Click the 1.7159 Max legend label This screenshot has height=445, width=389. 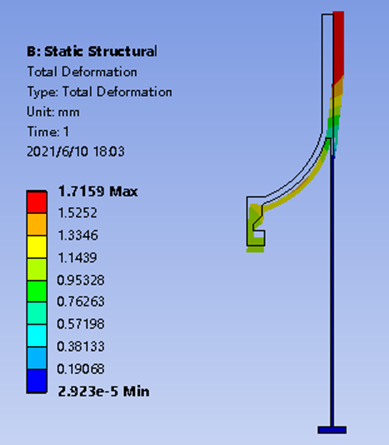click(x=98, y=192)
